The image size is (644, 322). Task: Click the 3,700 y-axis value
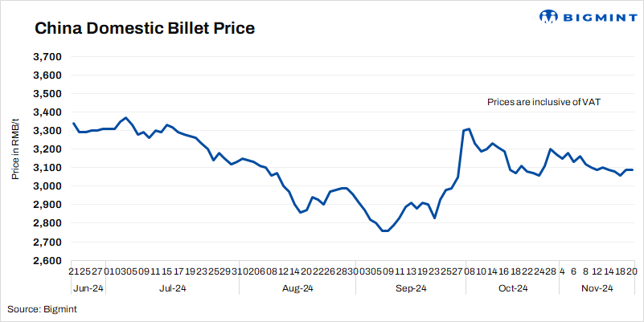coord(48,57)
